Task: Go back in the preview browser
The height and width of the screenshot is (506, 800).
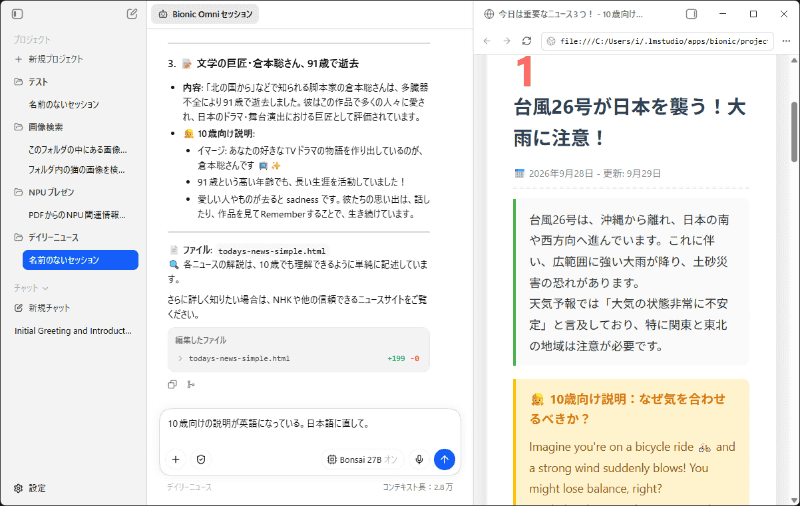Action: [487, 41]
